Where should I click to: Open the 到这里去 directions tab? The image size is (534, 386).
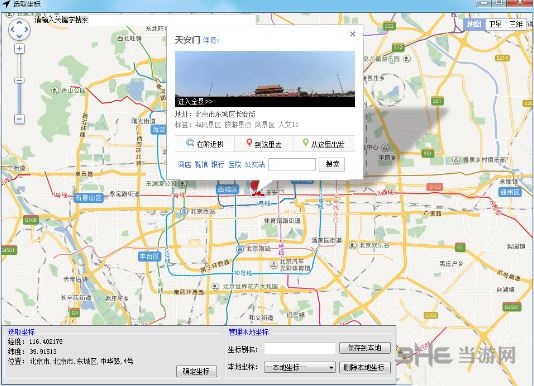point(264,144)
